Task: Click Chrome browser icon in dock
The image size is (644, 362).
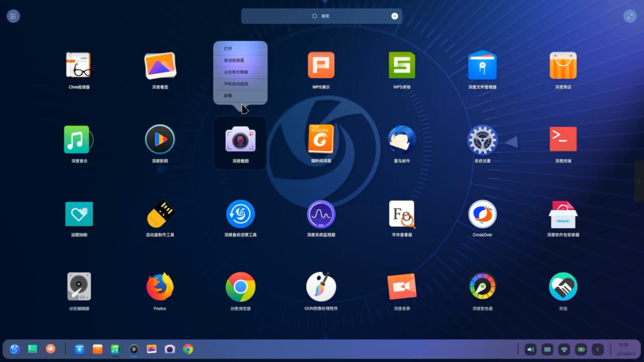Action: (x=188, y=349)
